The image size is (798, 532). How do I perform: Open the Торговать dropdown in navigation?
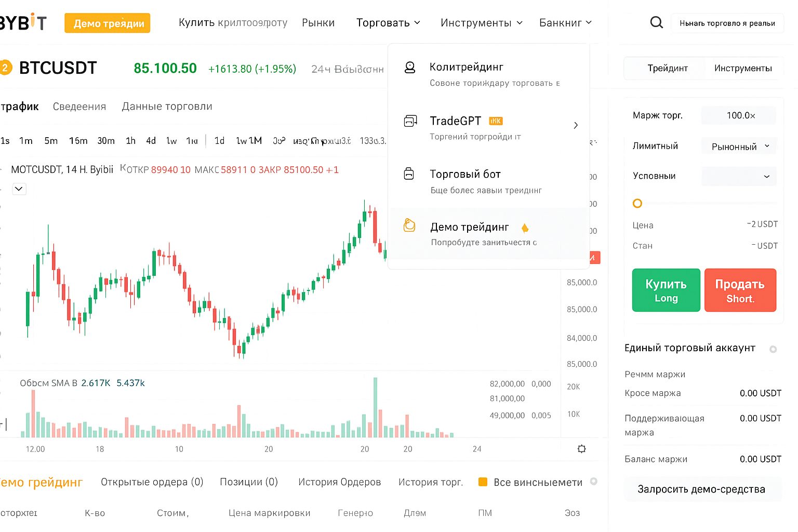[x=388, y=23]
